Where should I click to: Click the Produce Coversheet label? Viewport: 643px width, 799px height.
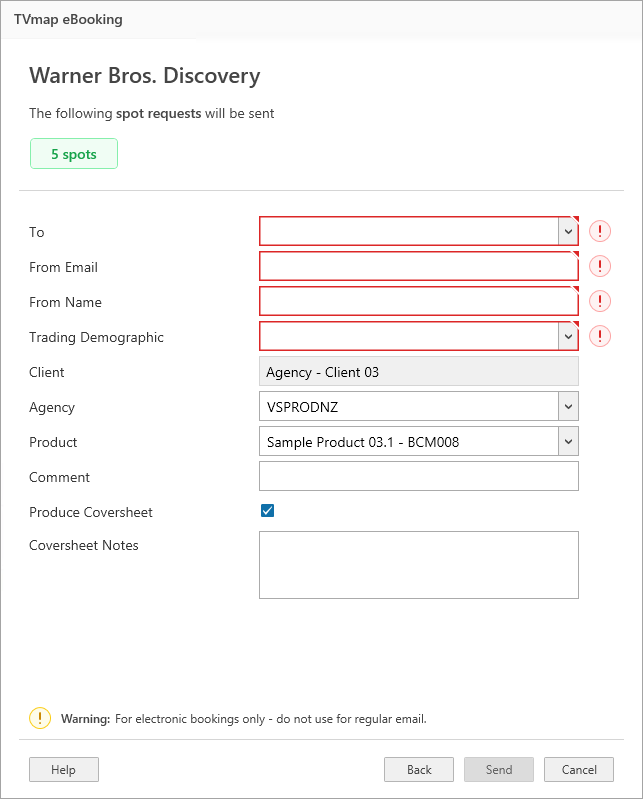tap(91, 512)
